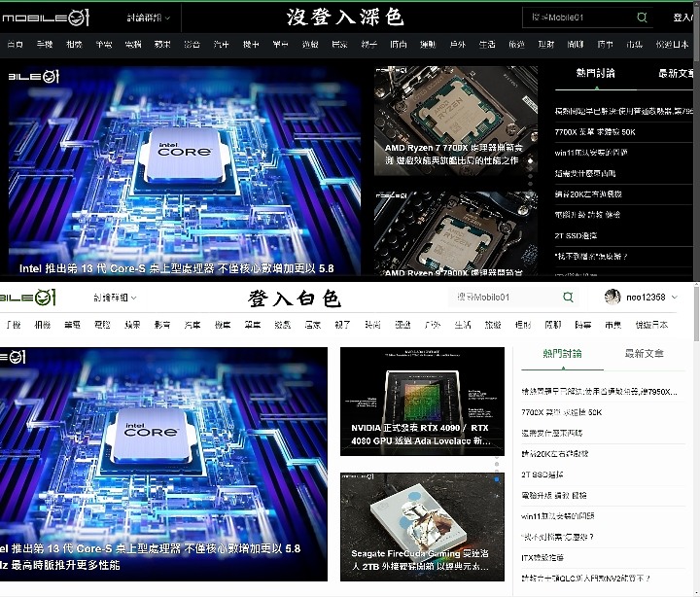Switch to the 熱門討論 tab on the white page
This screenshot has width=700, height=597.
pyautogui.click(x=562, y=354)
